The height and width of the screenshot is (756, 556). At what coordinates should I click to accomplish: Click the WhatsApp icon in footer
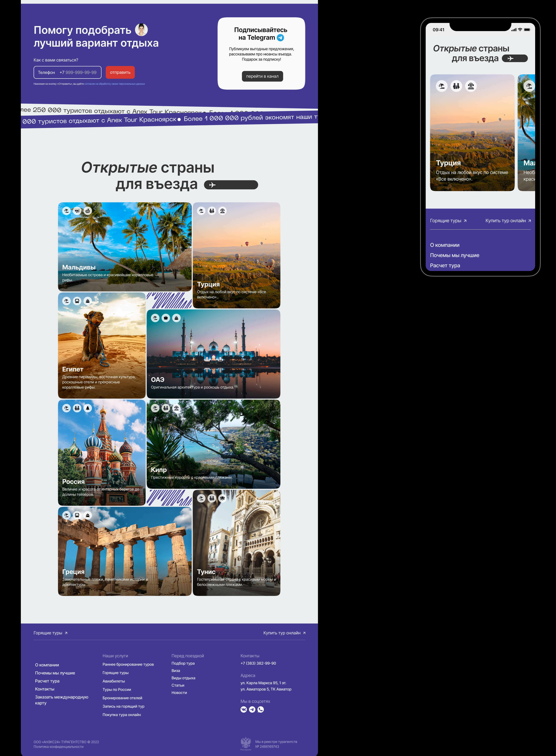[x=260, y=710]
